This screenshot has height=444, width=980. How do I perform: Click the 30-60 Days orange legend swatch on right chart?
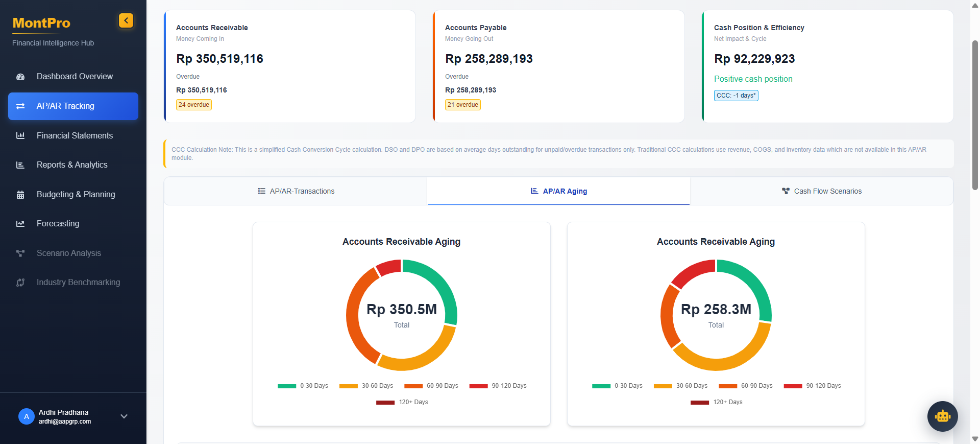pos(663,386)
